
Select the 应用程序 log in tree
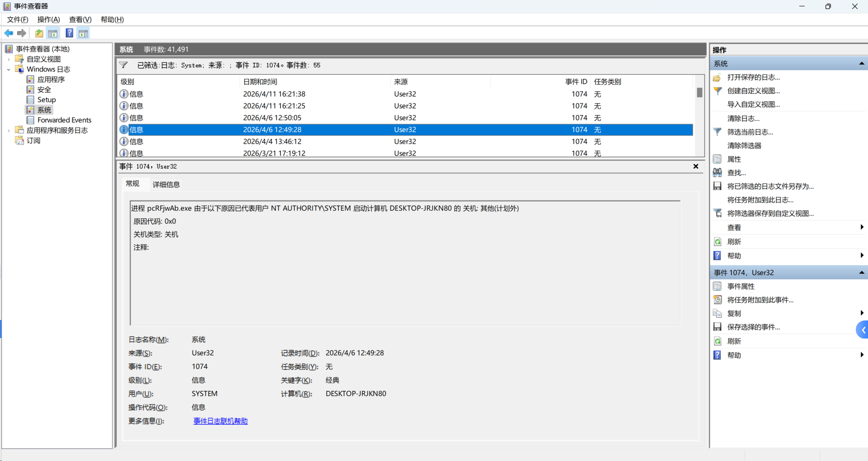coord(51,80)
